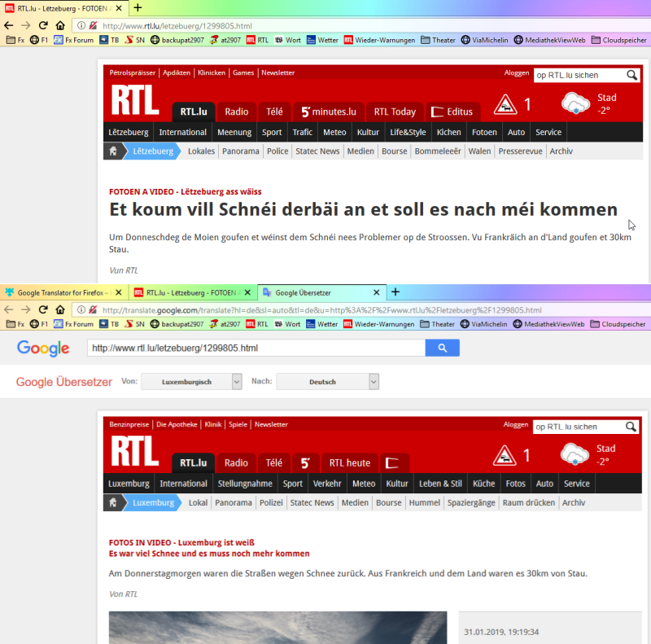Click the blue Google search button

point(442,348)
